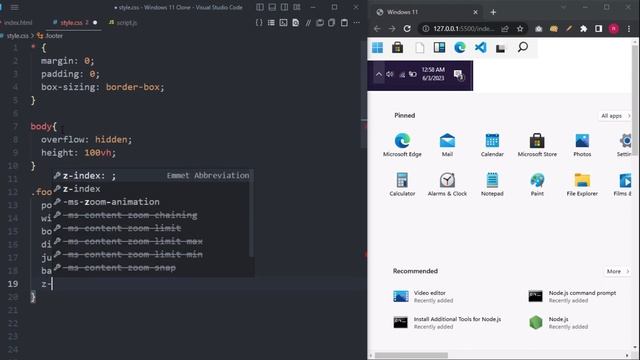Click the 'box-sizing: border-box;' code line
Viewport: 640px width, 360px height.
(x=102, y=87)
